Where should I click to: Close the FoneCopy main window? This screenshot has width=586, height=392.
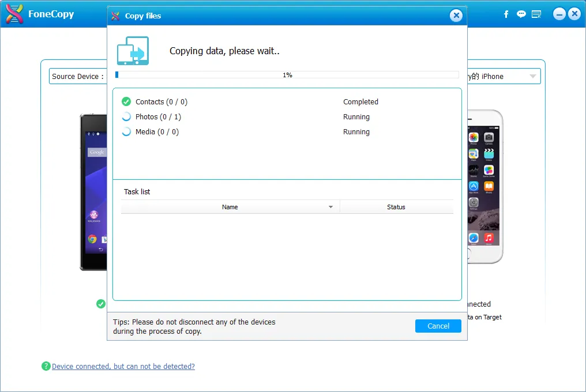574,14
